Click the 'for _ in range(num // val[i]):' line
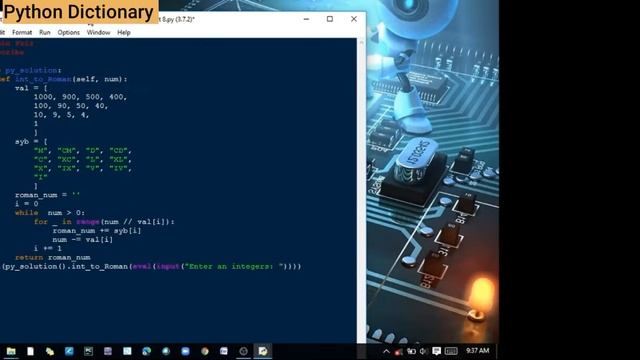This screenshot has height=360, width=640. (104, 222)
